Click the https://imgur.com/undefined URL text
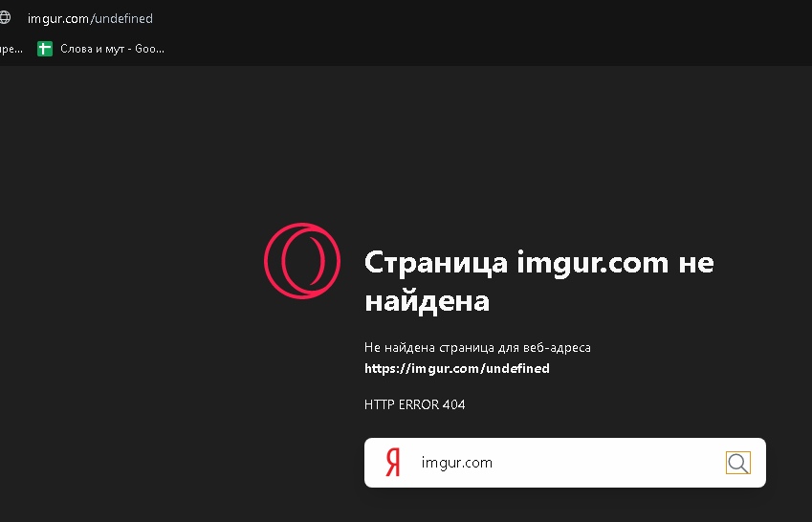812x522 pixels. click(x=457, y=368)
